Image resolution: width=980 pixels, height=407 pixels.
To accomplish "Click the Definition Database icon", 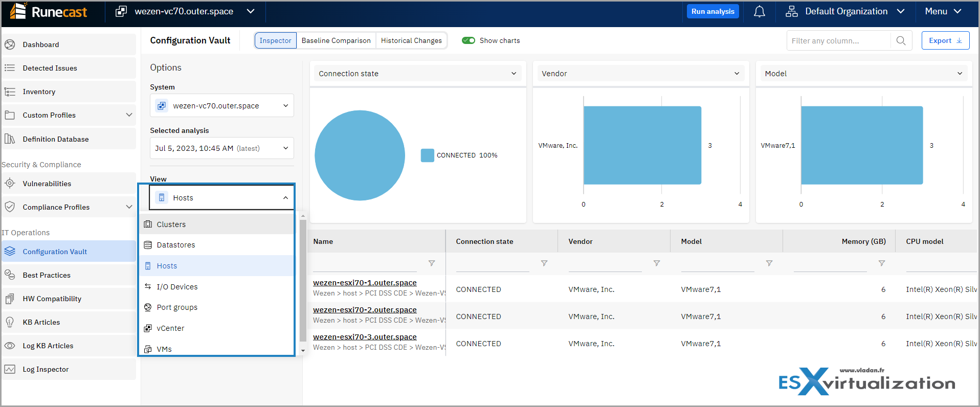I will pyautogui.click(x=10, y=139).
